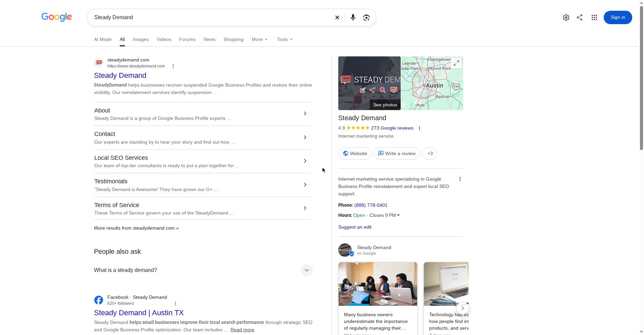Click Suggest an edit link

point(355,227)
